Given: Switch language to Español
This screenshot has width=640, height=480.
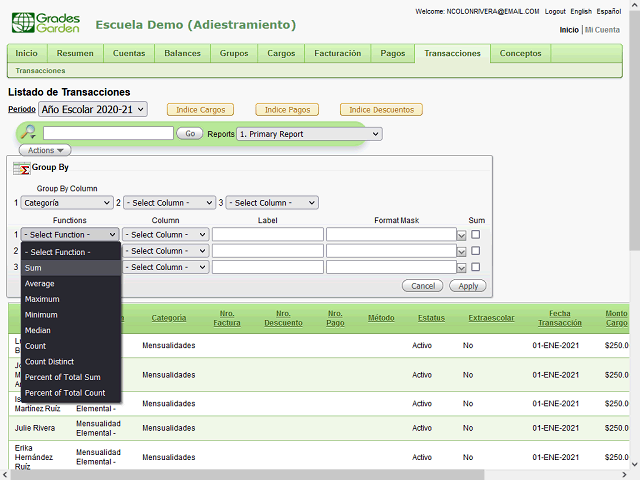Looking at the screenshot, I should tap(609, 11).
